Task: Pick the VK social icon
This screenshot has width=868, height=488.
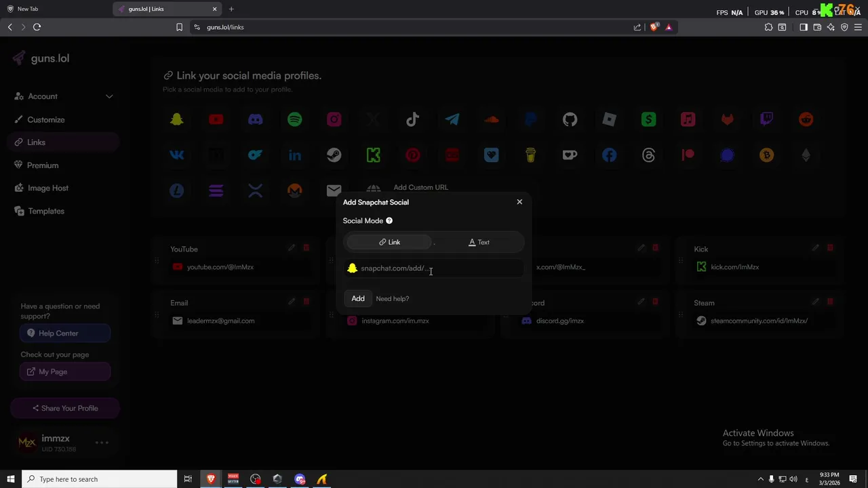Action: tap(177, 155)
